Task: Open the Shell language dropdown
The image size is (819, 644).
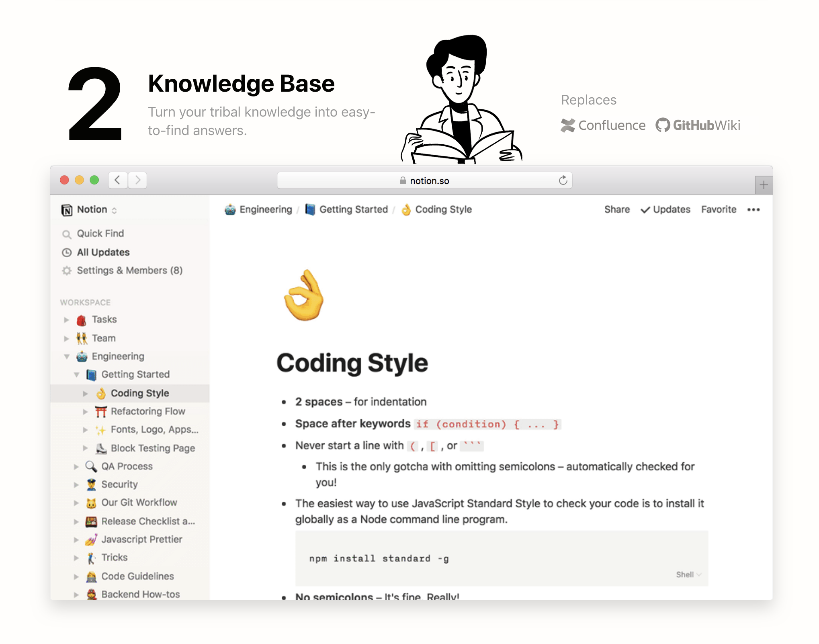Action: pyautogui.click(x=688, y=574)
